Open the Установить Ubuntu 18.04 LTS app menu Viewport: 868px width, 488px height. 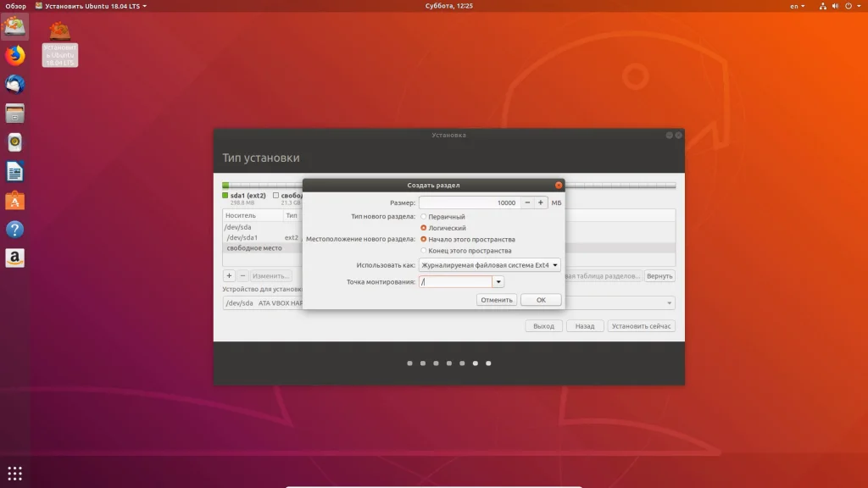point(91,6)
